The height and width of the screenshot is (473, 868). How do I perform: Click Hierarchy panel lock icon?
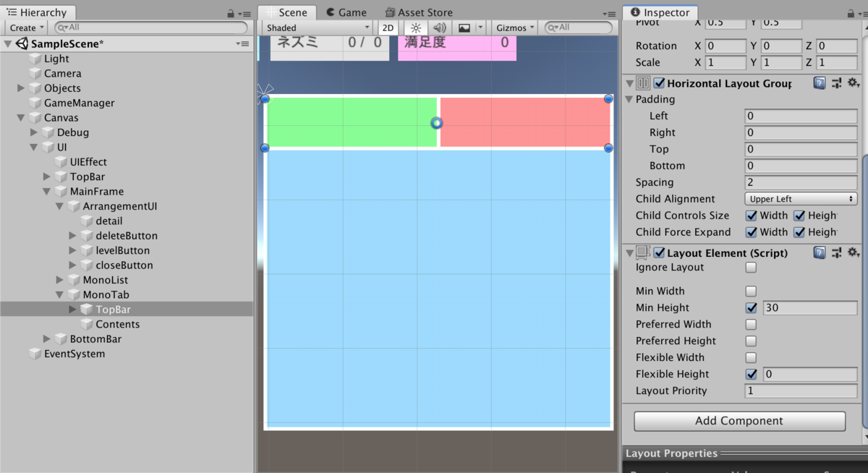[x=231, y=13]
